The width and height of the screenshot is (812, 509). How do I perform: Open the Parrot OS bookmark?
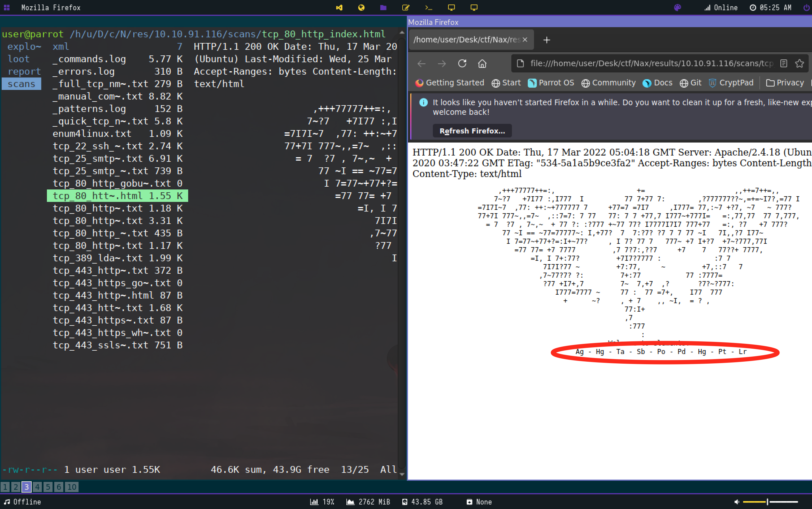[x=551, y=83]
